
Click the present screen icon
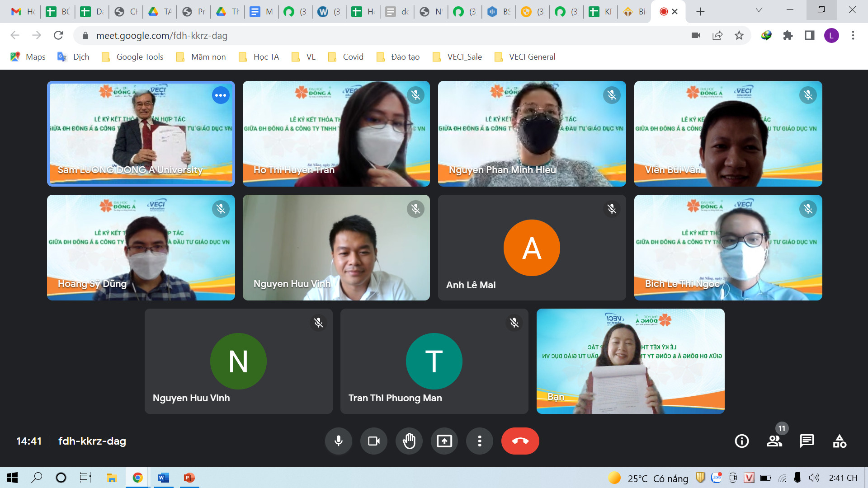pyautogui.click(x=444, y=441)
